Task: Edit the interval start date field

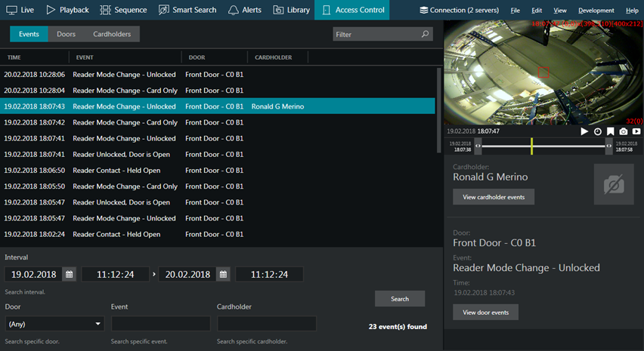Action: [34, 274]
